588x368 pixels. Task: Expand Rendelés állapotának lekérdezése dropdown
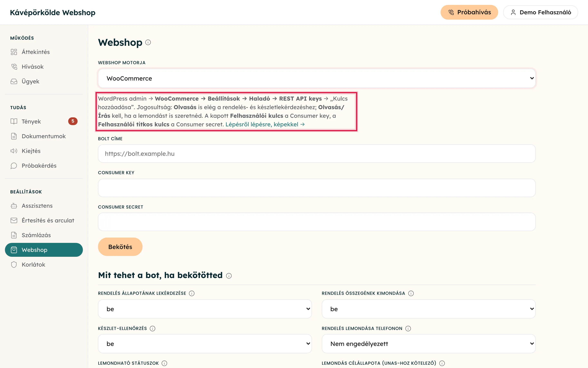205,309
